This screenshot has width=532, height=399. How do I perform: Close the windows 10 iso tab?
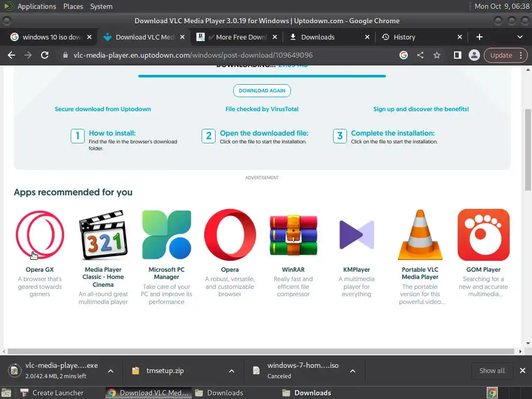[89, 37]
